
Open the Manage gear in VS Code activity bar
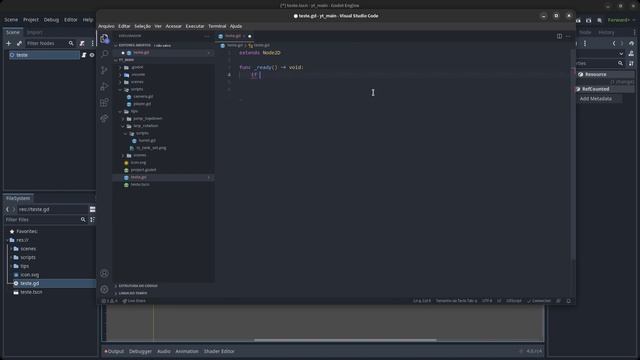point(104,289)
